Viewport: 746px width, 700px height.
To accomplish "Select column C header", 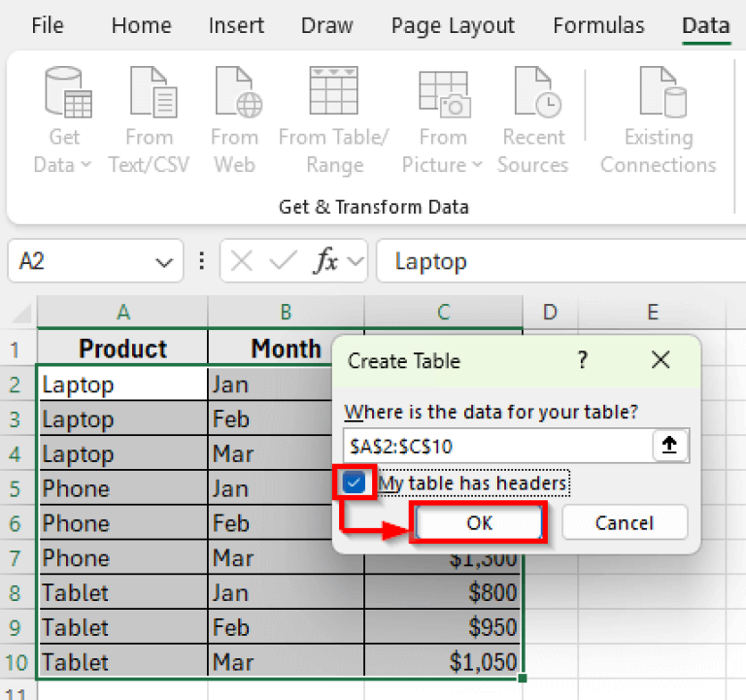I will point(443,312).
